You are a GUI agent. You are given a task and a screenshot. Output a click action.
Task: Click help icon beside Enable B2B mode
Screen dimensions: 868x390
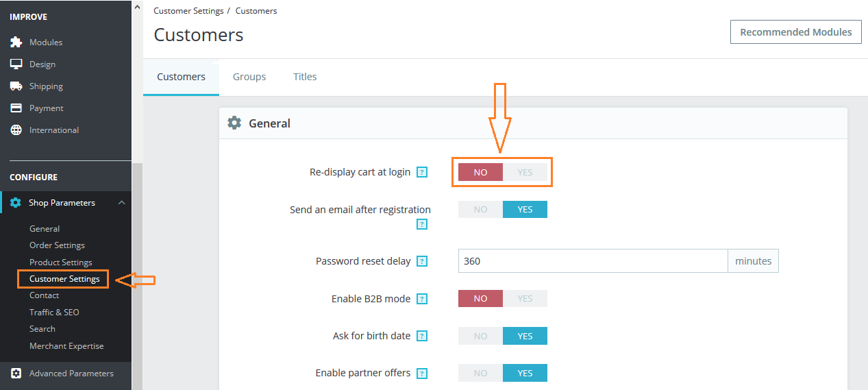422,299
